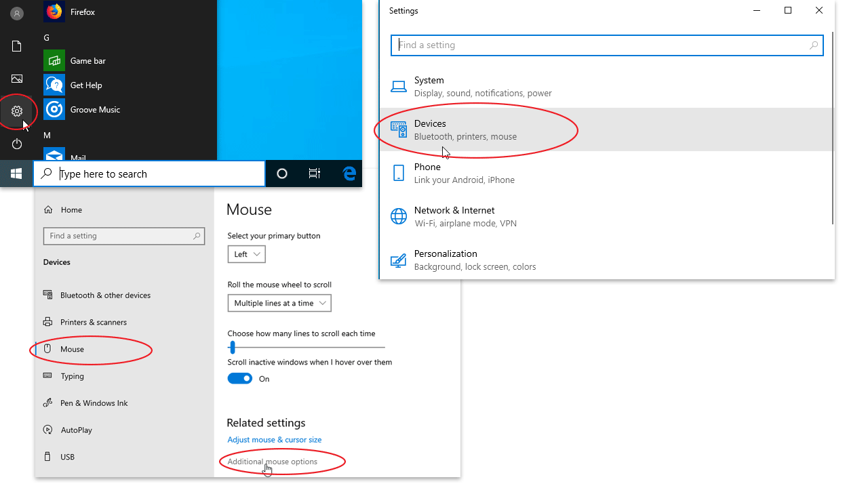The width and height of the screenshot is (868, 488).
Task: Click the Power icon in the Start menu
Action: pos(16,144)
